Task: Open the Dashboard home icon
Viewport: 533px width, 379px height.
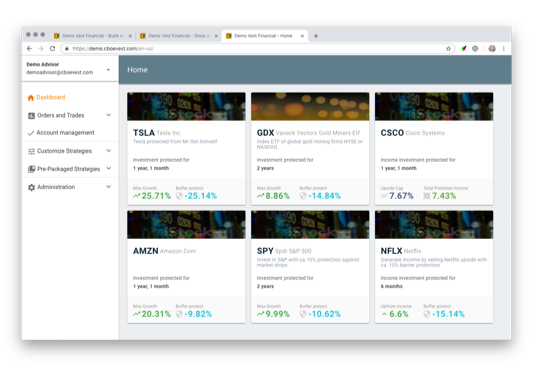Action: coord(31,98)
